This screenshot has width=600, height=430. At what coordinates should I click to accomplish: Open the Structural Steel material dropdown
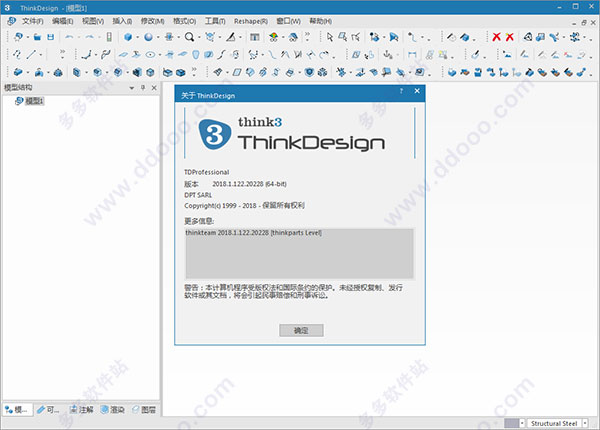pos(585,423)
